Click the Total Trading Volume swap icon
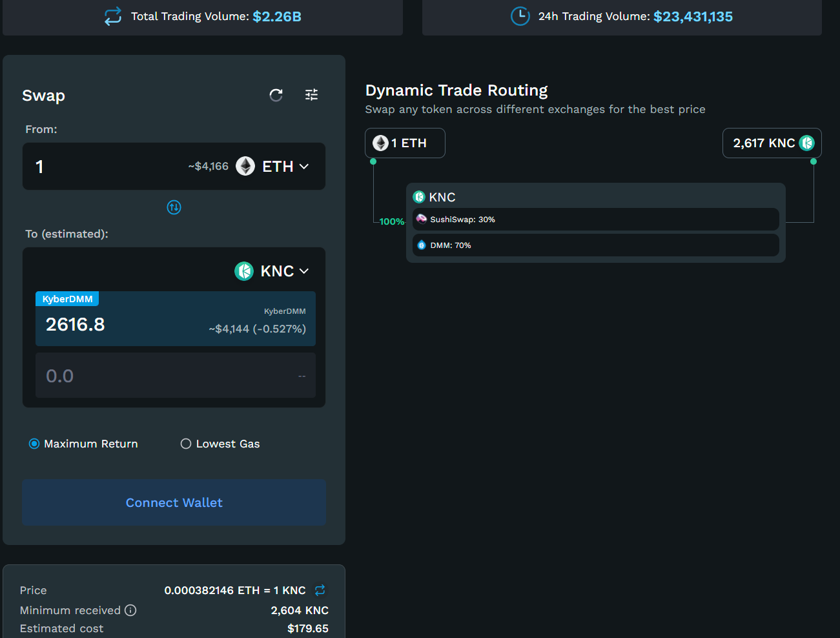Screen dimensions: 840x638 click(x=113, y=16)
